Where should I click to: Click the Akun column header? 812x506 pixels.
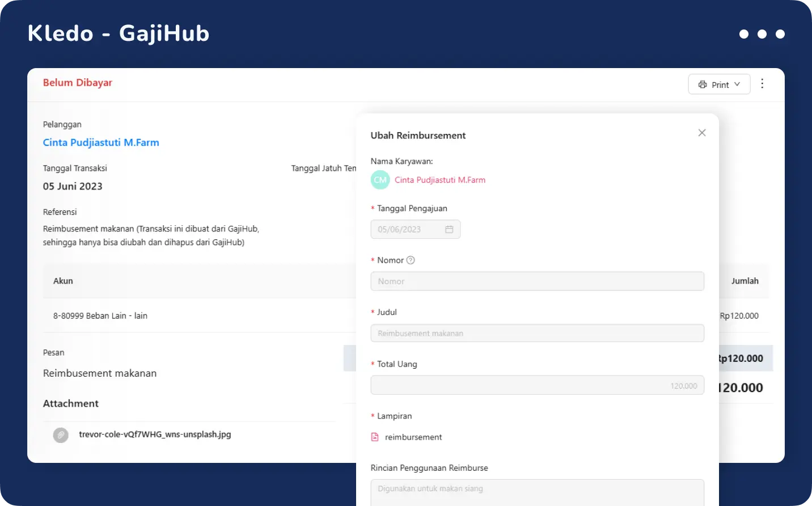[x=63, y=281]
